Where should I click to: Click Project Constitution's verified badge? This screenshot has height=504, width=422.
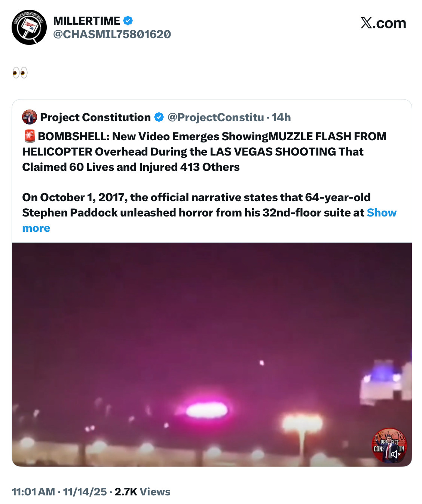pyautogui.click(x=159, y=117)
